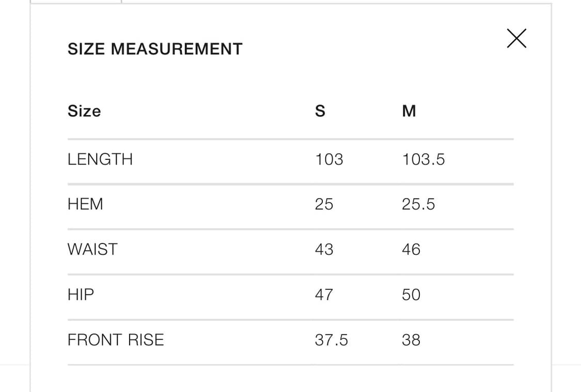
Task: Click the SIZE MEASUREMENT heading
Action: point(155,49)
